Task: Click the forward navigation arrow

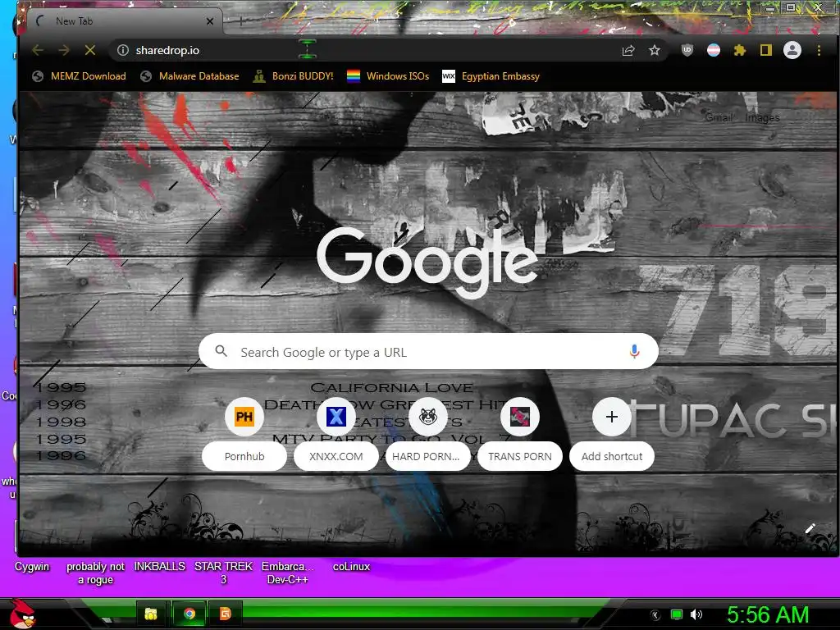Action: [x=64, y=50]
